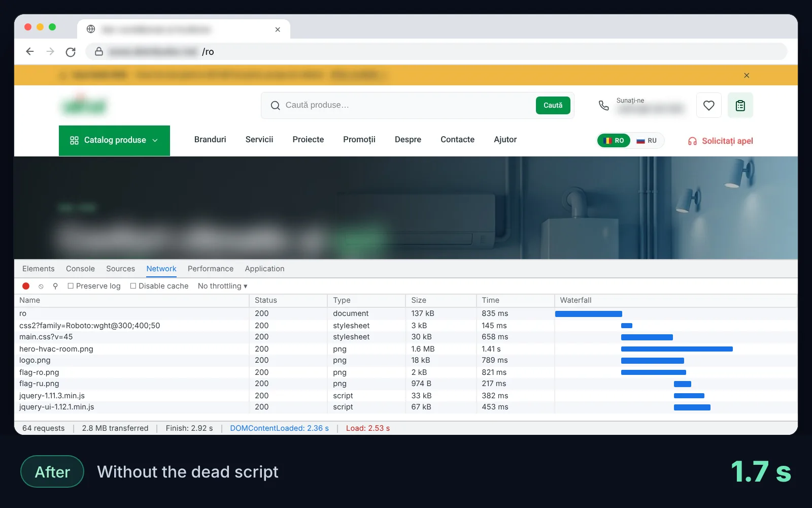Open the Performance tab
This screenshot has width=812, height=508.
211,269
